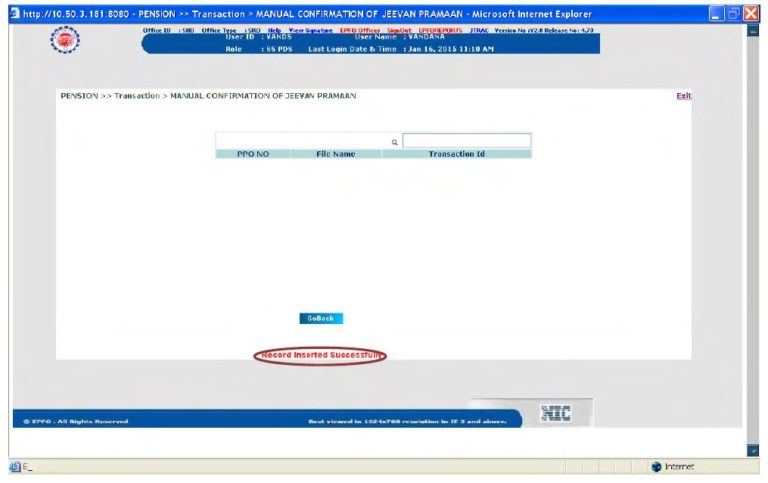This screenshot has height=483, width=768.
Task: Click the status bar page icon
Action: [14, 467]
